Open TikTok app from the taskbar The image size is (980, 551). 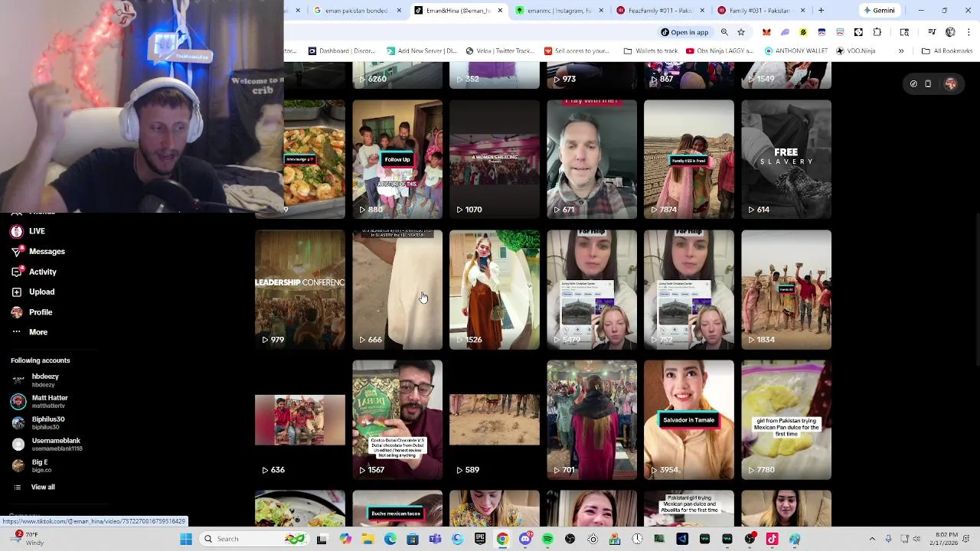tap(772, 539)
